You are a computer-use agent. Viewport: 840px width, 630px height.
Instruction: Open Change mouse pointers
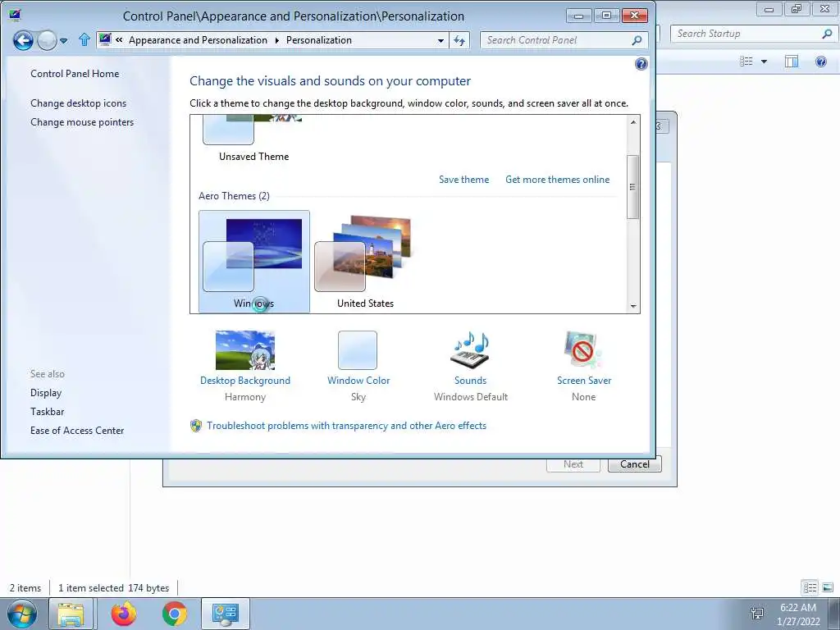tap(82, 122)
